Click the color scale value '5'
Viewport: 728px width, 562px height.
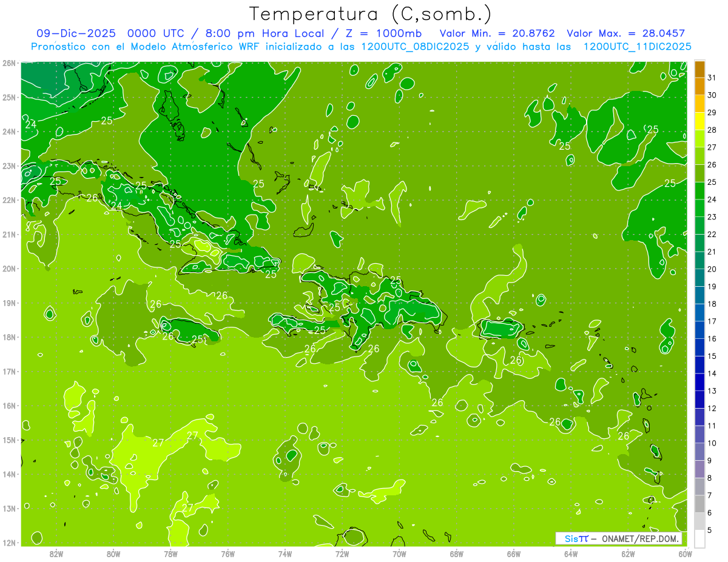click(x=710, y=530)
